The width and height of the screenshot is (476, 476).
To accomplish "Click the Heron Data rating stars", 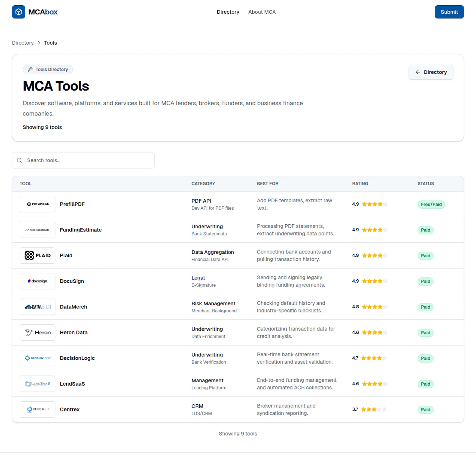I will (375, 332).
